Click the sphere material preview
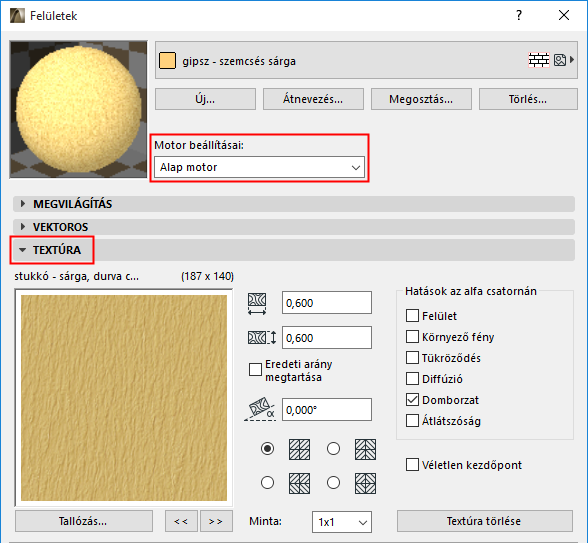Image resolution: width=588 pixels, height=543 pixels. [x=78, y=109]
